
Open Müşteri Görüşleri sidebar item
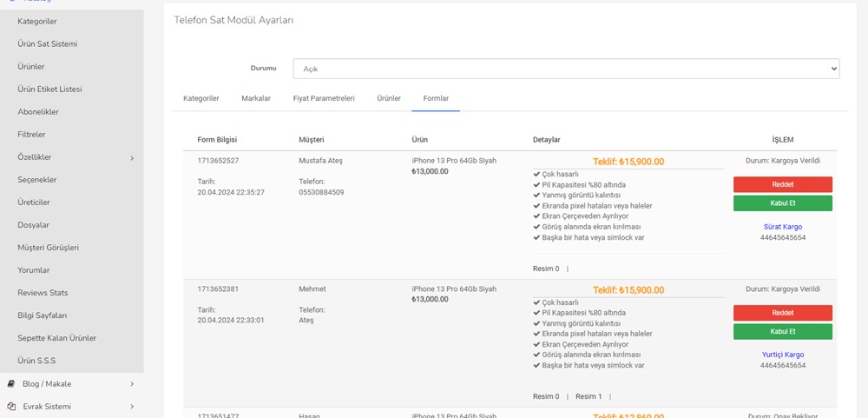(48, 248)
